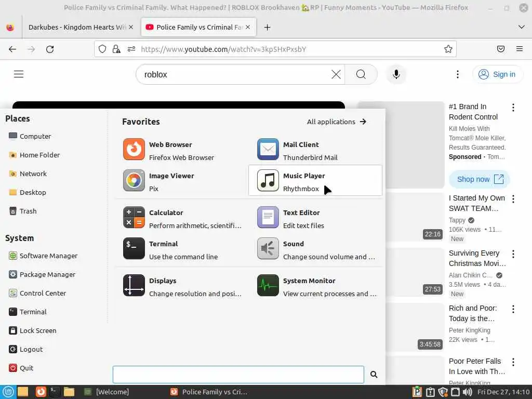Clear the YouTube search query
Screen dimensions: 532x399
tap(336, 74)
